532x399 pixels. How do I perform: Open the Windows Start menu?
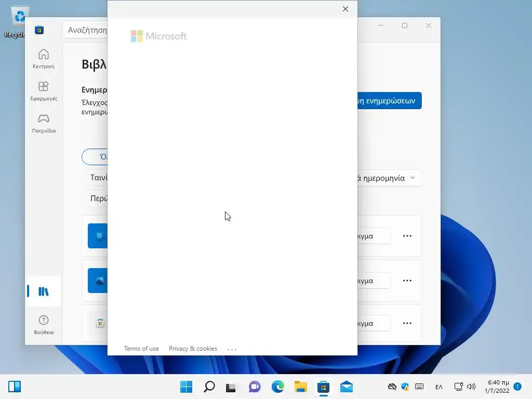point(186,387)
